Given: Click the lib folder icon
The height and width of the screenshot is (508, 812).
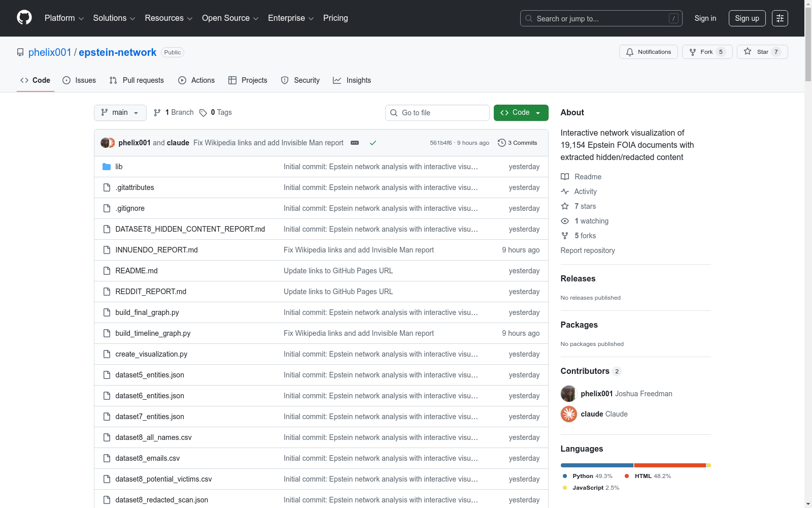Looking at the screenshot, I should 107,167.
